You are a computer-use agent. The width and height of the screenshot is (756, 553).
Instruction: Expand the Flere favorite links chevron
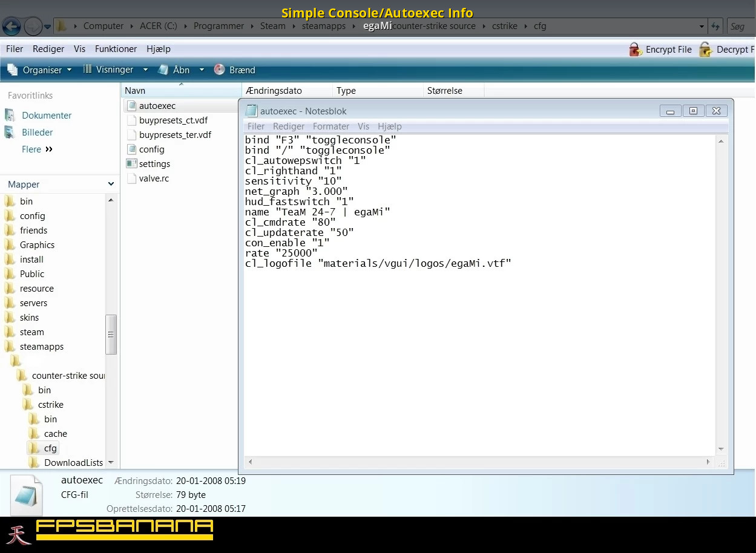[x=49, y=149]
